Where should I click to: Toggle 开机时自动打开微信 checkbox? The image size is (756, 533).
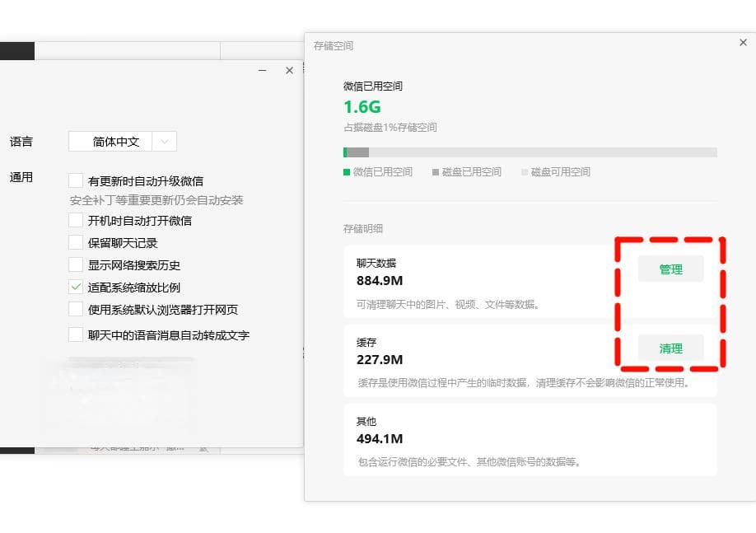(x=76, y=221)
